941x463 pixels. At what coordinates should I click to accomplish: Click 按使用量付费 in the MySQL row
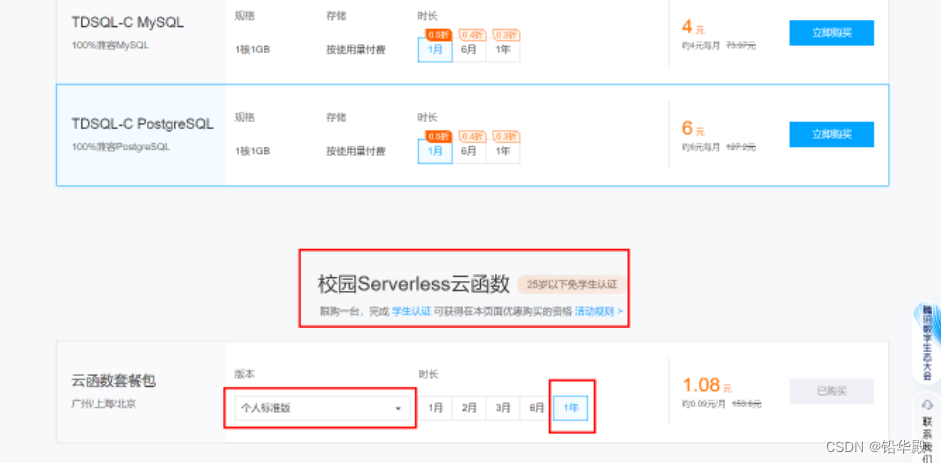[356, 50]
